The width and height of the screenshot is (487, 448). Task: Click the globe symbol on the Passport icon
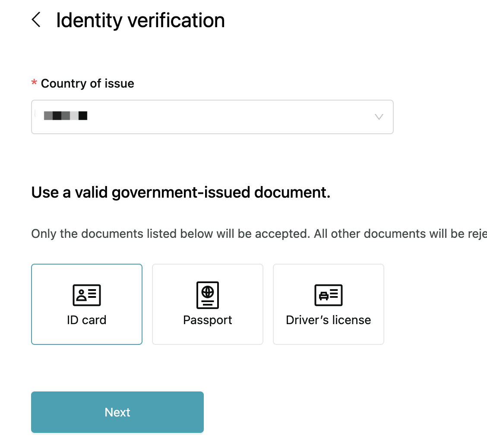coord(207,292)
